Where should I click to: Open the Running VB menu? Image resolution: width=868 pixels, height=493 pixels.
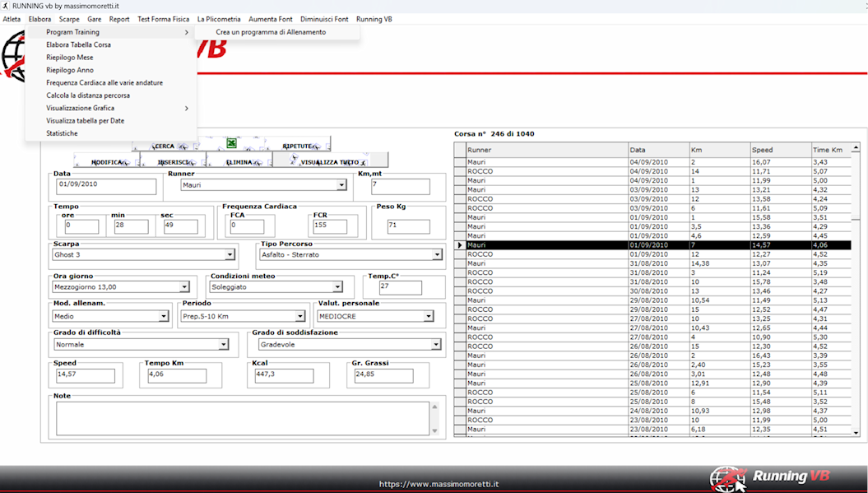374,19
